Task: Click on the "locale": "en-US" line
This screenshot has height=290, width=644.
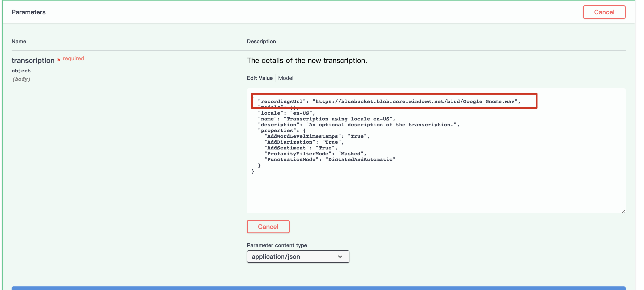Action: (287, 113)
